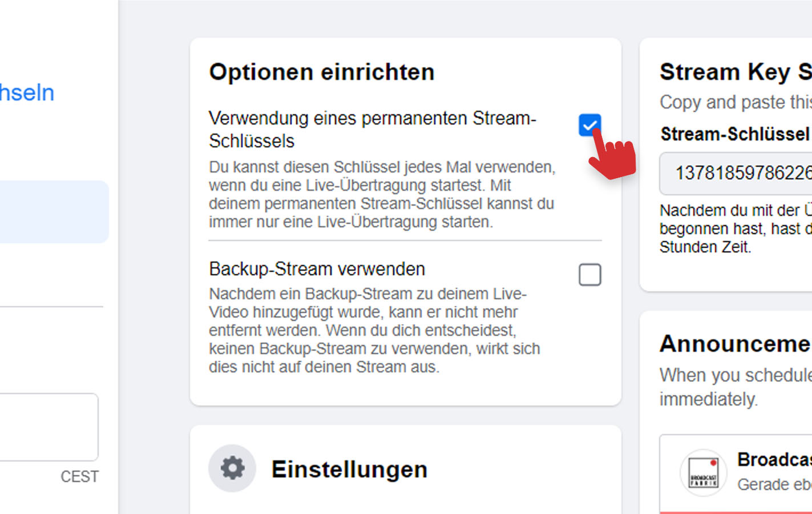Select the highlighted blue sidebar item

(54, 212)
